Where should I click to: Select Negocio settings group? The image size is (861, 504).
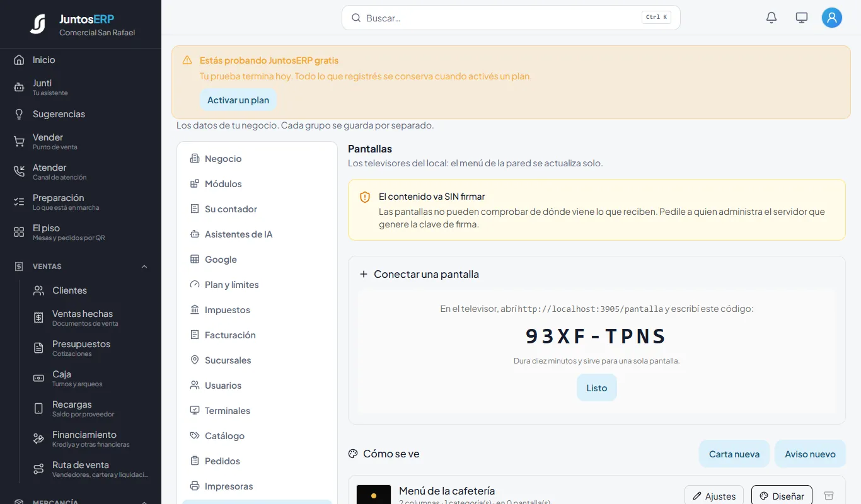tap(257, 159)
